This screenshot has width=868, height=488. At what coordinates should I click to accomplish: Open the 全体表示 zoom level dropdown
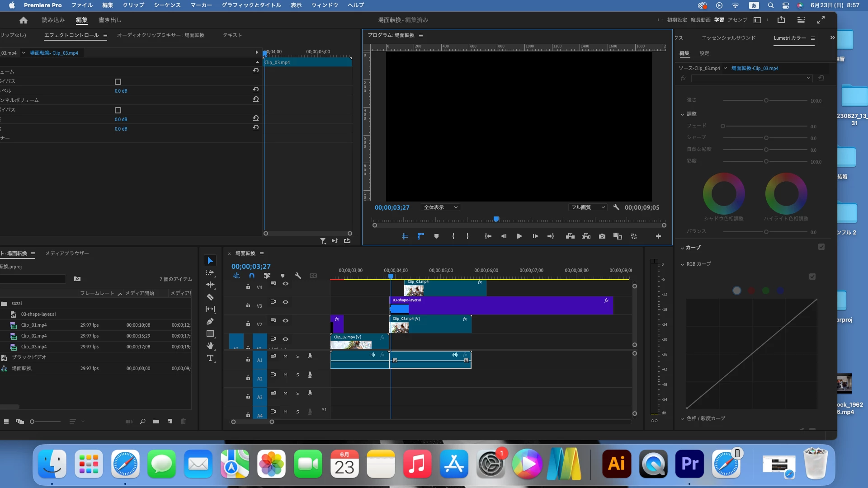tap(440, 207)
